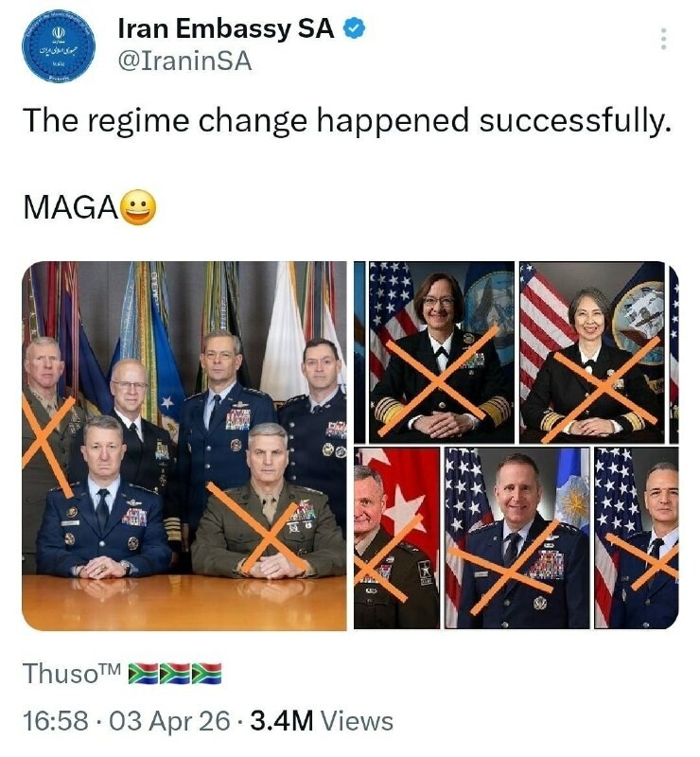This screenshot has height=757, width=700.
Task: Open the Iran Embassy SA profile avatar
Action: tap(59, 45)
